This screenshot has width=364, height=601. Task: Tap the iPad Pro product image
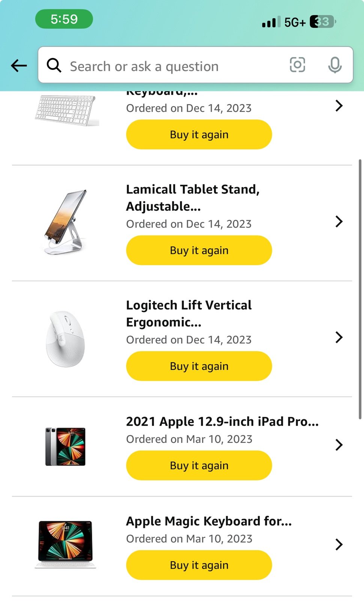click(x=66, y=447)
